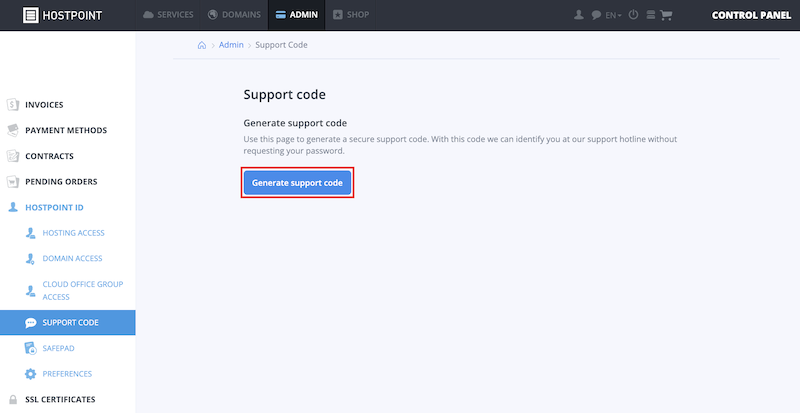Open Safepad submenu item
Image resolution: width=800 pixels, height=413 pixels.
click(59, 348)
